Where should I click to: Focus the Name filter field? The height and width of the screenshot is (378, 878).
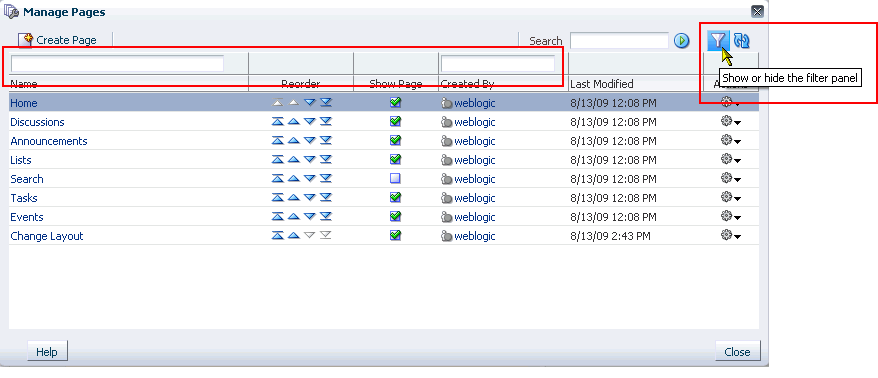pyautogui.click(x=118, y=63)
